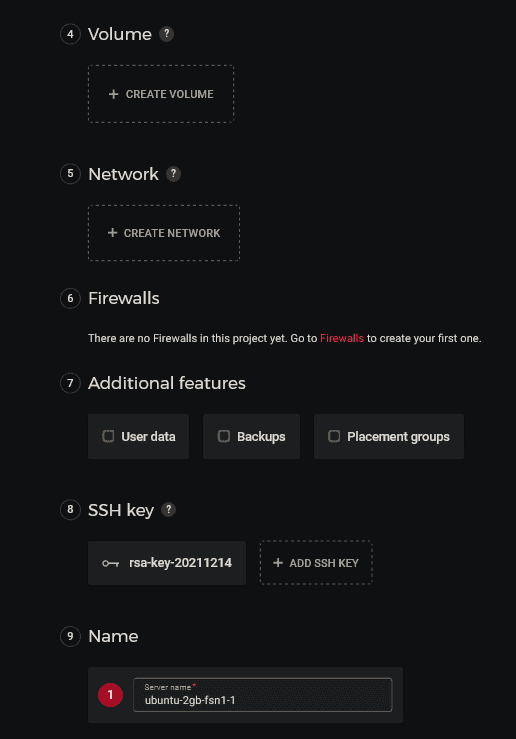516x739 pixels.
Task: Check the Placement groups option
Action: 334,436
